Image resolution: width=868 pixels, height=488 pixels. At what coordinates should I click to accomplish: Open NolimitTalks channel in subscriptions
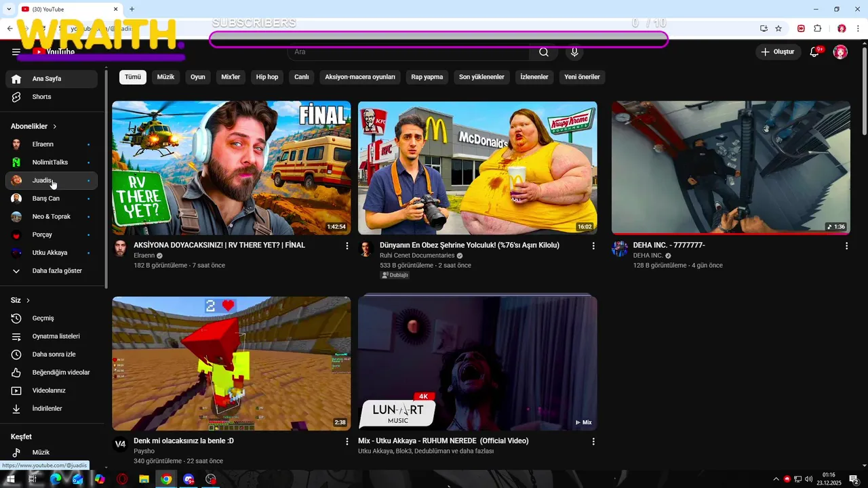pos(52,163)
